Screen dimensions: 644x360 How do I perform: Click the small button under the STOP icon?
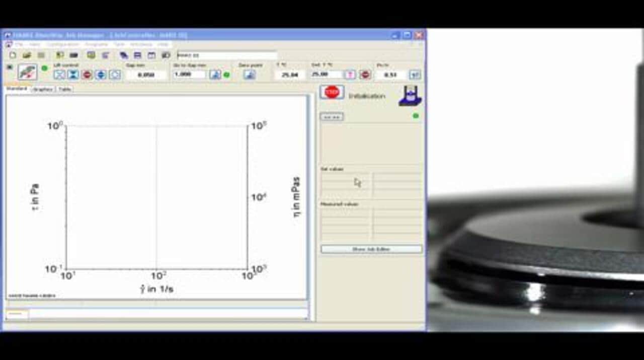pos(332,117)
